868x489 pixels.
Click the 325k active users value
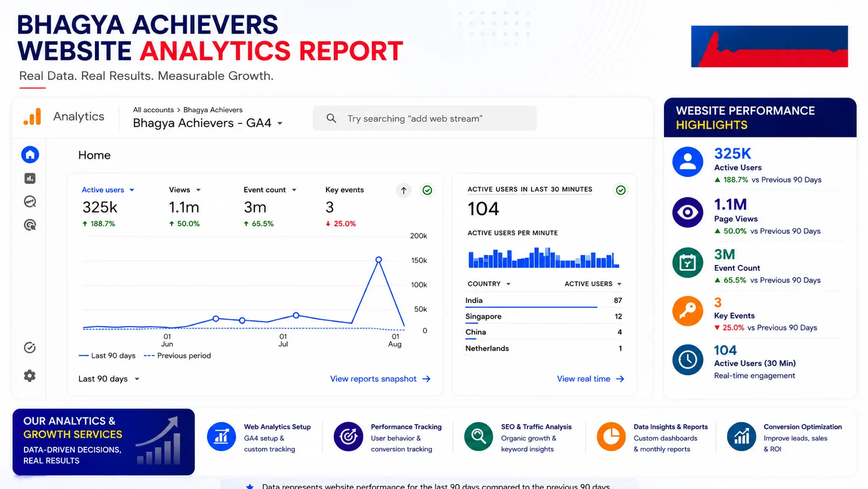tap(100, 207)
